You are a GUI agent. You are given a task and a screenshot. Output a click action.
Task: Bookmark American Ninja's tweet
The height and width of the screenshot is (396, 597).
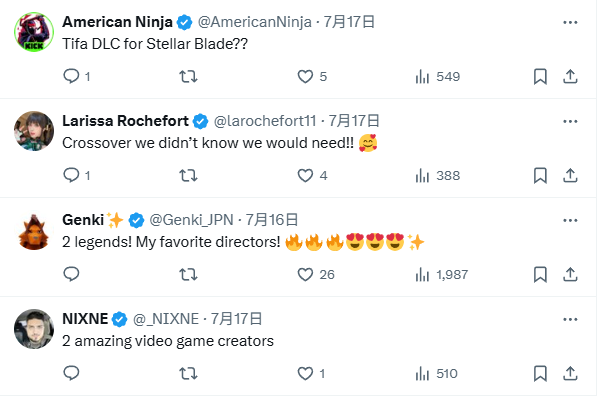coord(540,77)
